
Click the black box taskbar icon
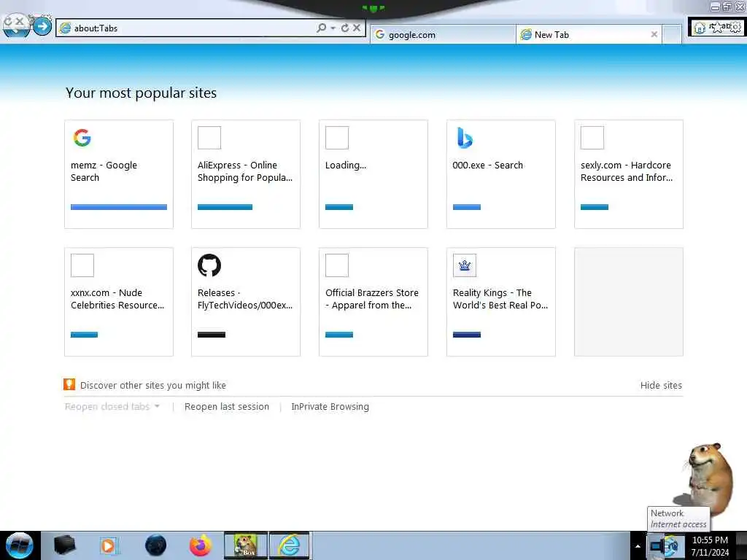[64, 545]
